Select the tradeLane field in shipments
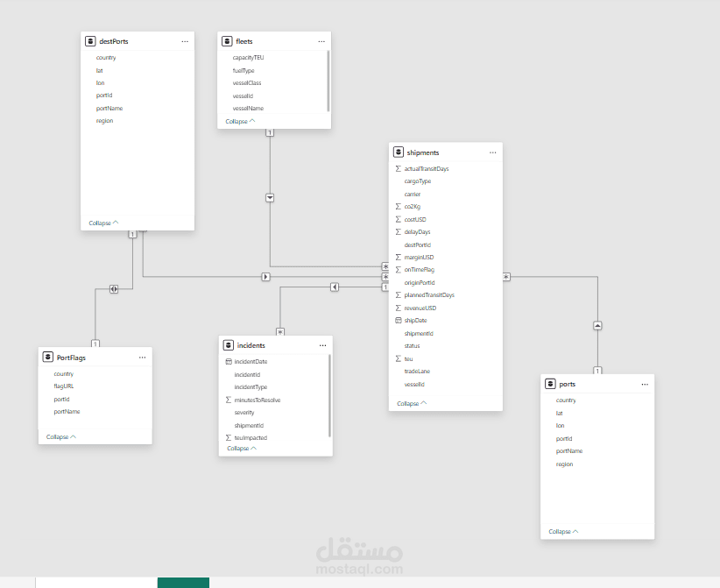The width and height of the screenshot is (720, 588). (x=417, y=372)
